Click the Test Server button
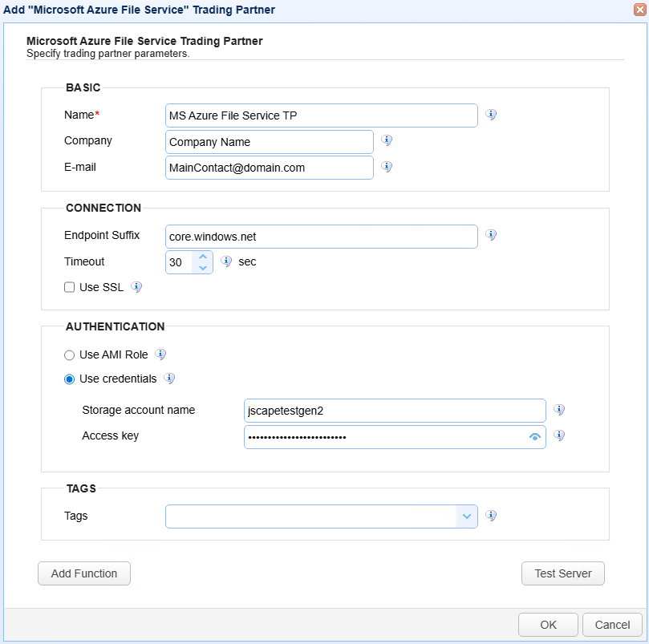649x644 pixels. [562, 573]
